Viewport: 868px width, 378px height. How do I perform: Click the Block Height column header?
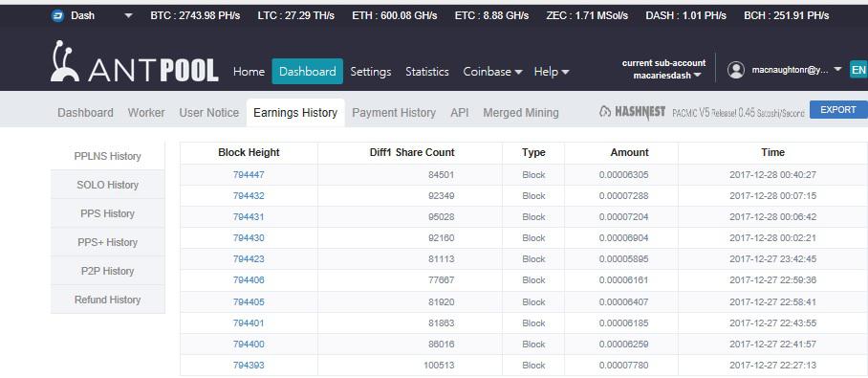coord(249,152)
